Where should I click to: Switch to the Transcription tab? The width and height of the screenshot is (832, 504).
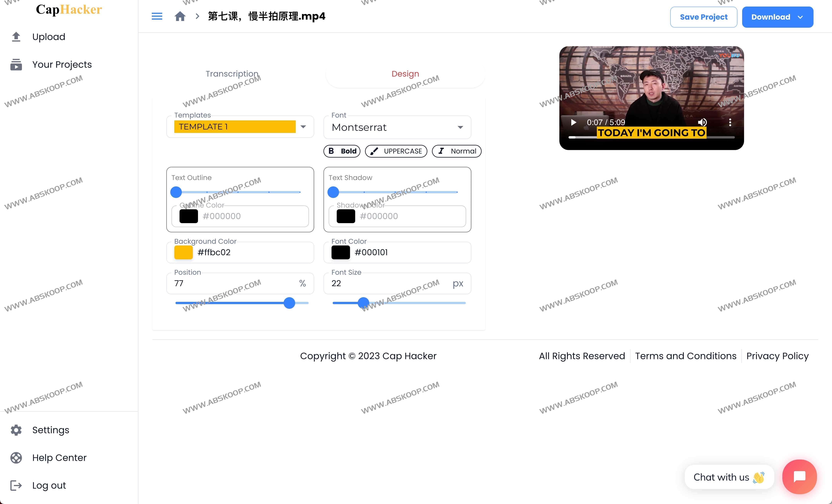[232, 74]
